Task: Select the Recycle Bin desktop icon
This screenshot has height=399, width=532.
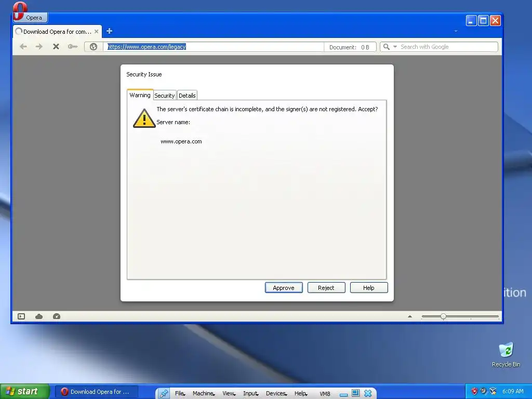Action: (506, 354)
